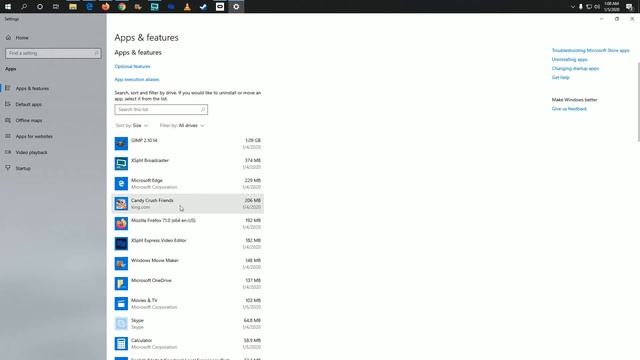The image size is (640, 360).
Task: Open VLC media player taskbar icon
Action: 187,7
